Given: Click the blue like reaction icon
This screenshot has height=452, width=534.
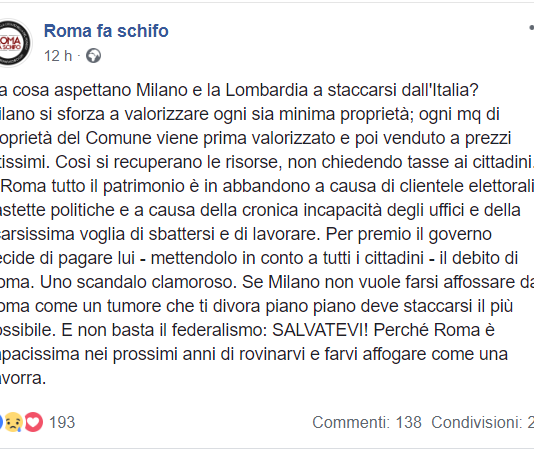Looking at the screenshot, I should (x=1, y=422).
